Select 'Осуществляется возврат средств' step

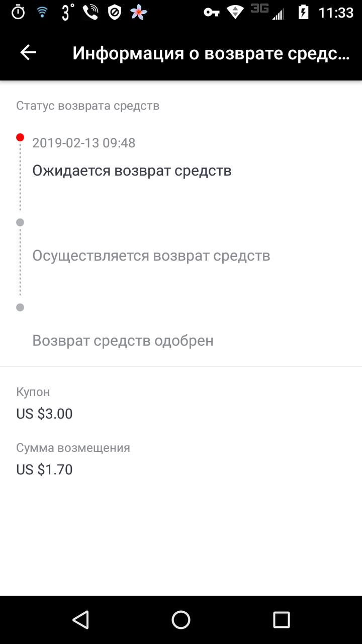point(151,256)
